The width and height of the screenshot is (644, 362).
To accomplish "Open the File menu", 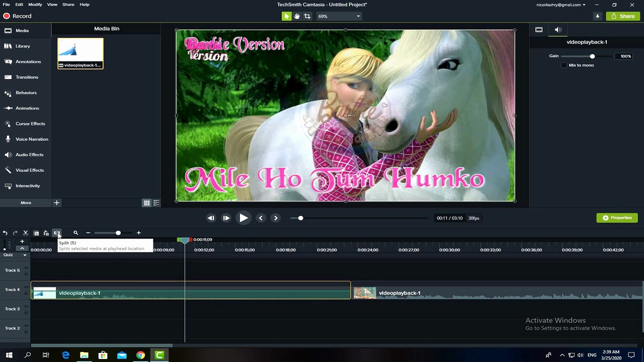I will pyautogui.click(x=6, y=5).
